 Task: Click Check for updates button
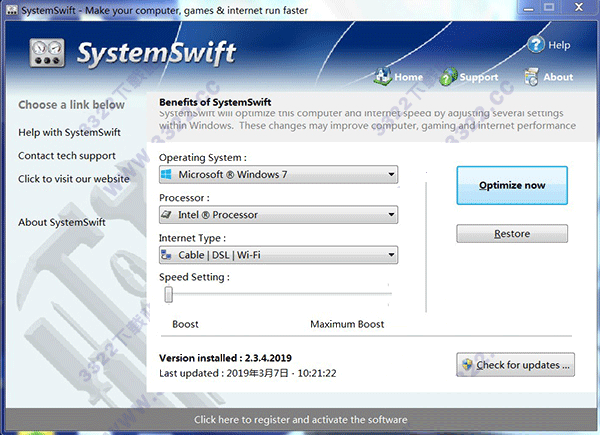tap(515, 365)
